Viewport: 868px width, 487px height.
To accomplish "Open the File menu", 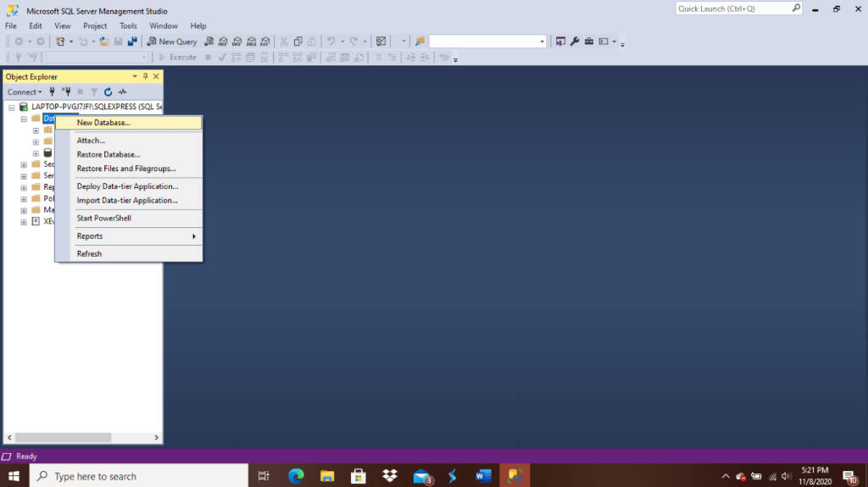I will click(x=10, y=26).
